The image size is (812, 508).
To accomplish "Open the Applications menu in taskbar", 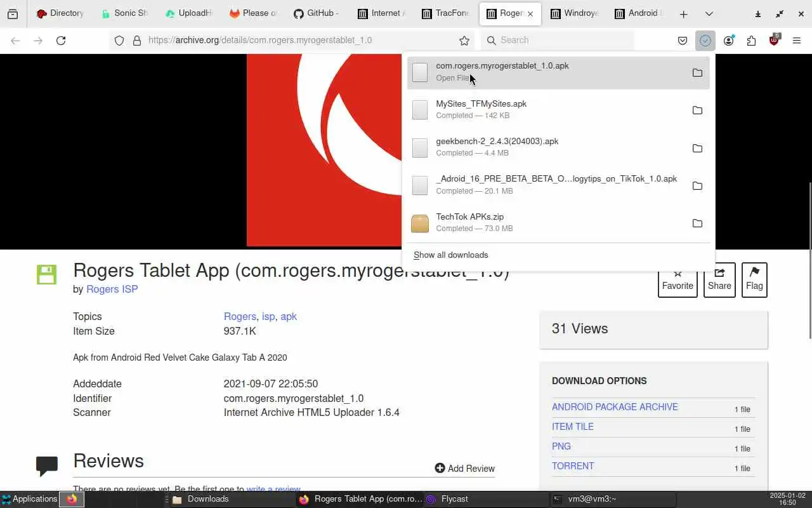I will [x=29, y=499].
